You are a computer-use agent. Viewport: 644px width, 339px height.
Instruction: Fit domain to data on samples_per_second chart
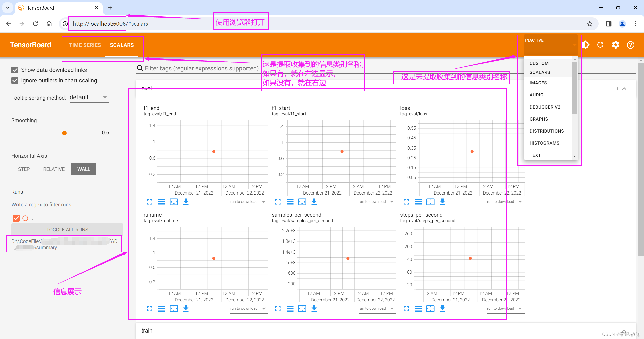(x=302, y=308)
